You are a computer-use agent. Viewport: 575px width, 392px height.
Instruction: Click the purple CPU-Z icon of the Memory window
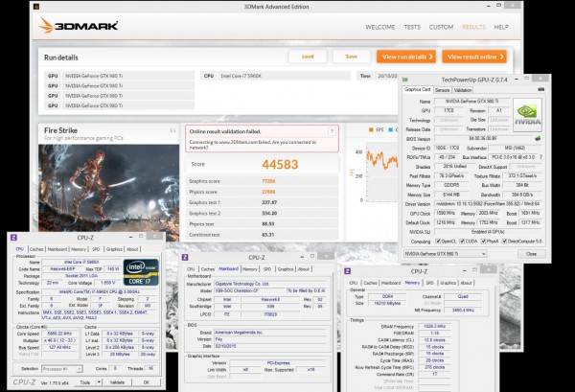pos(347,271)
